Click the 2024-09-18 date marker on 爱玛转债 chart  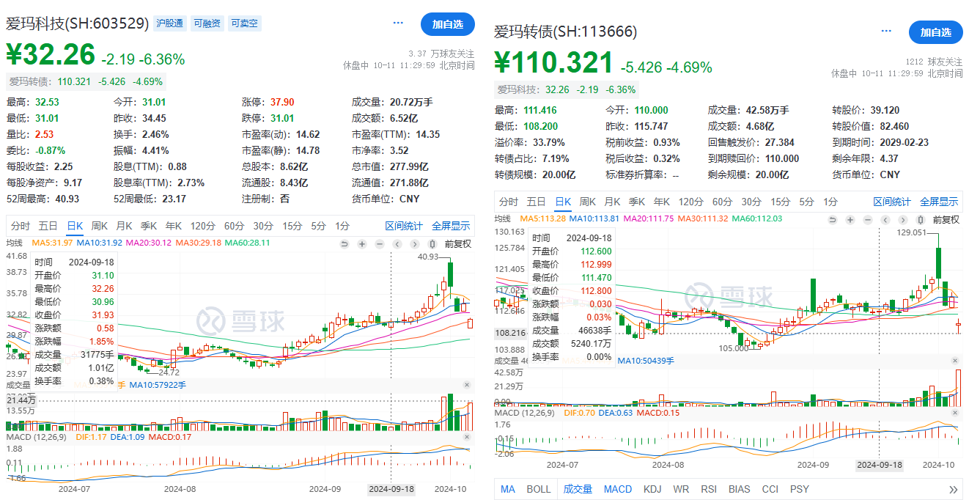[x=880, y=465]
